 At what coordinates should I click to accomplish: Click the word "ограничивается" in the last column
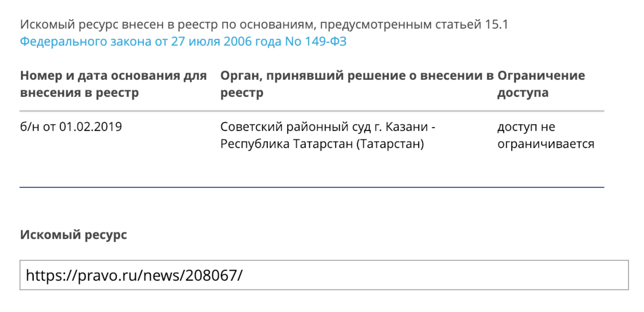(x=546, y=144)
